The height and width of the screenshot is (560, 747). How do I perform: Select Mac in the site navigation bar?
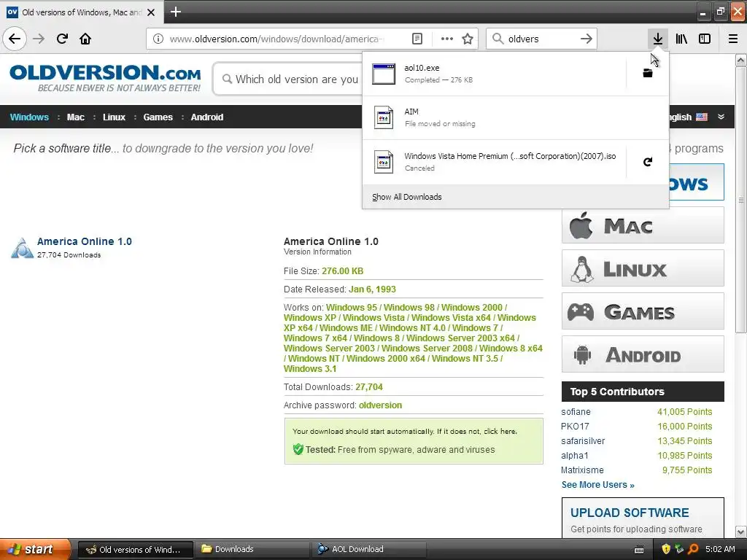(75, 117)
